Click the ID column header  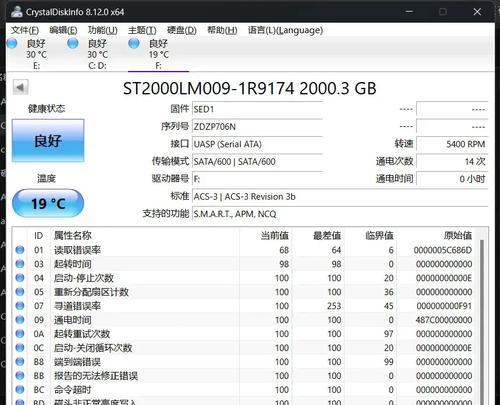[39, 235]
